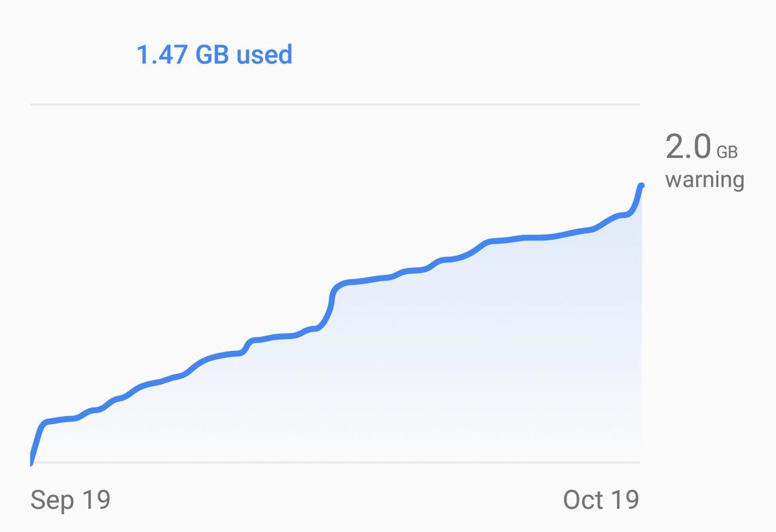Click the small "GB" unit next to 2.0
Viewport: 776px width, 532px height.
coord(727,153)
